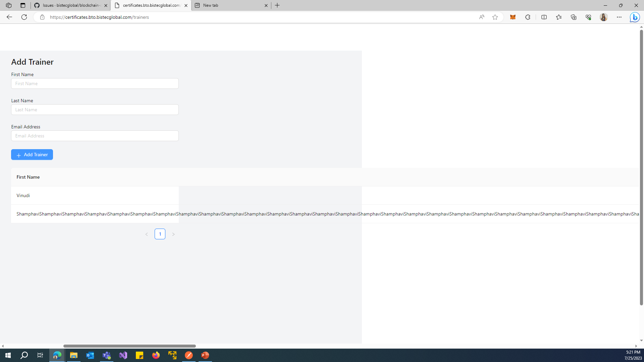
Task: Open the Favorites list
Action: (x=558, y=17)
